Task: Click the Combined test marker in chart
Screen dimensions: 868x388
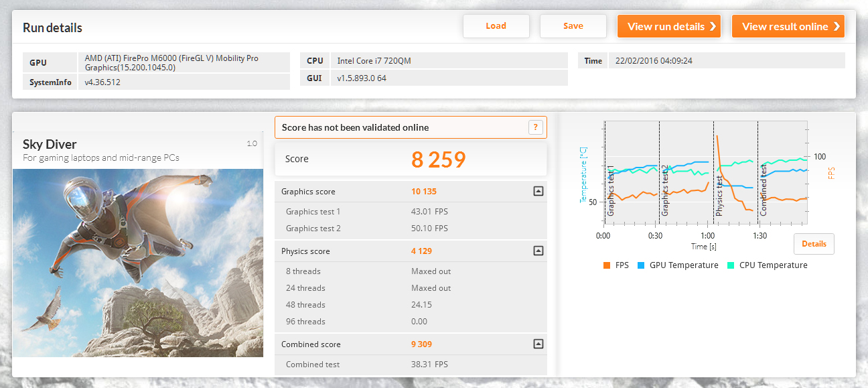Action: click(x=764, y=190)
